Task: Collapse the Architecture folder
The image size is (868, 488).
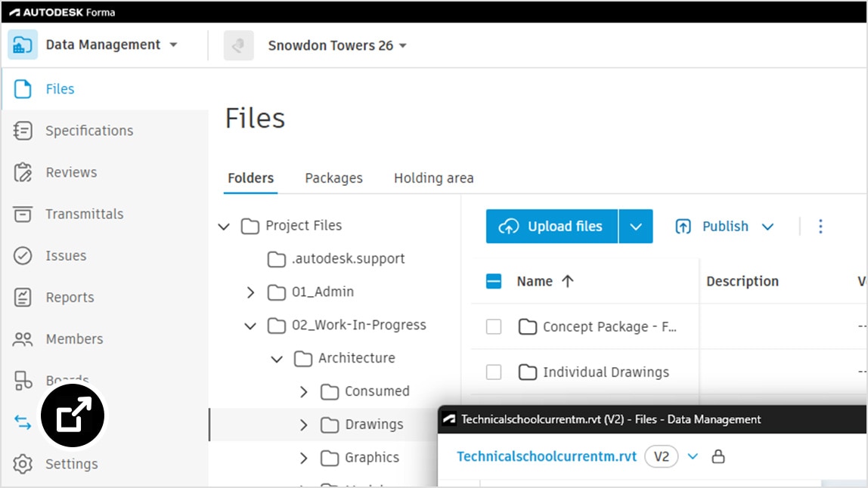Action: tap(277, 359)
